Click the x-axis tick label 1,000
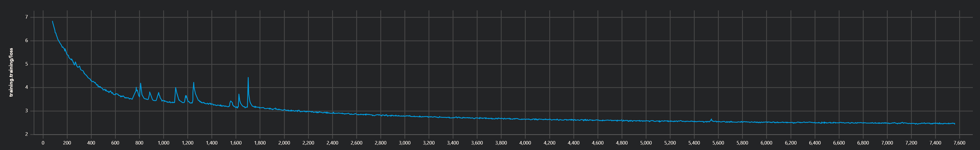 163,143
